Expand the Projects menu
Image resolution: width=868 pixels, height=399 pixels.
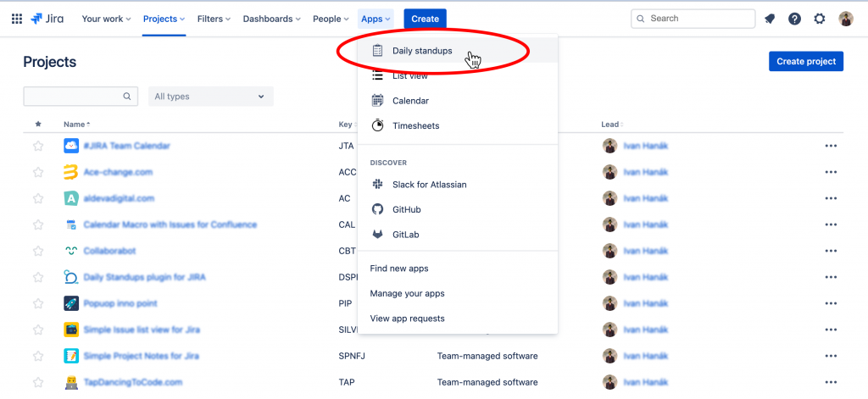[x=164, y=19]
